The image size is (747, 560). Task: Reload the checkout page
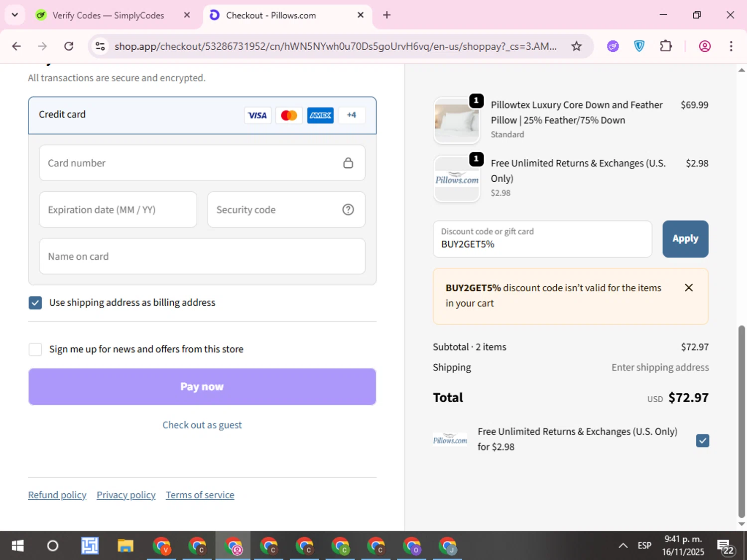point(69,46)
